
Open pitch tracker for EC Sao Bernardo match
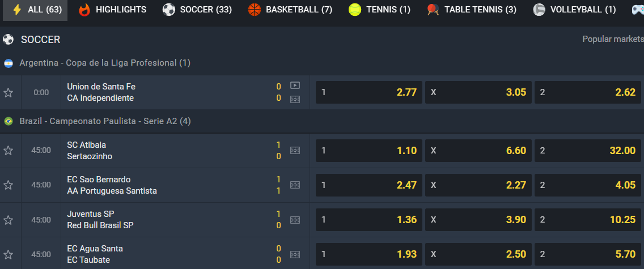click(x=295, y=185)
